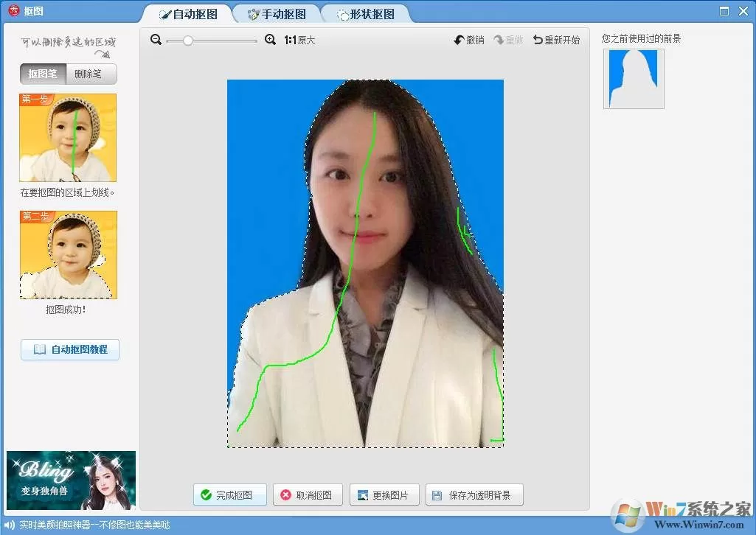Undo last stroke with 撤销
This screenshot has height=535, width=756.
pos(469,40)
